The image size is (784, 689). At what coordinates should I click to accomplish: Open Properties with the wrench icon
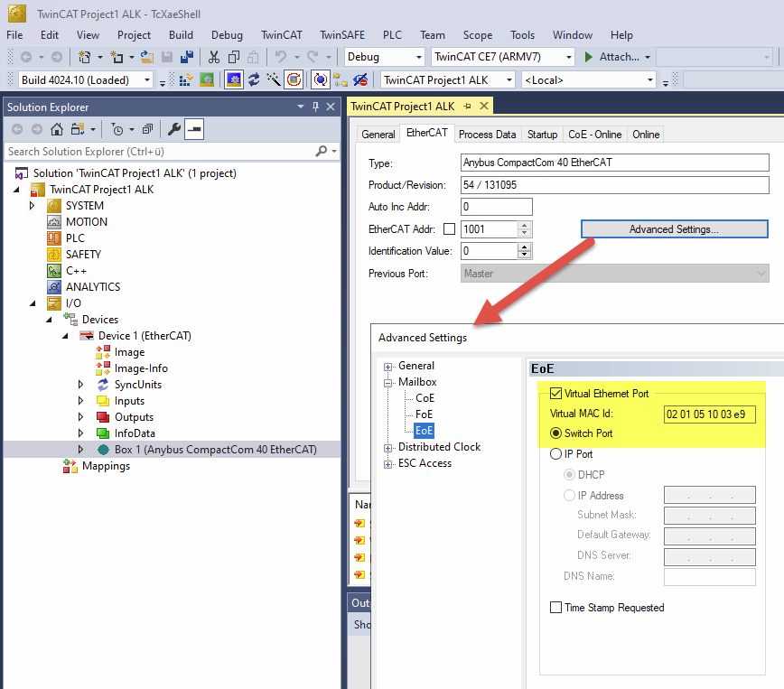click(x=174, y=129)
